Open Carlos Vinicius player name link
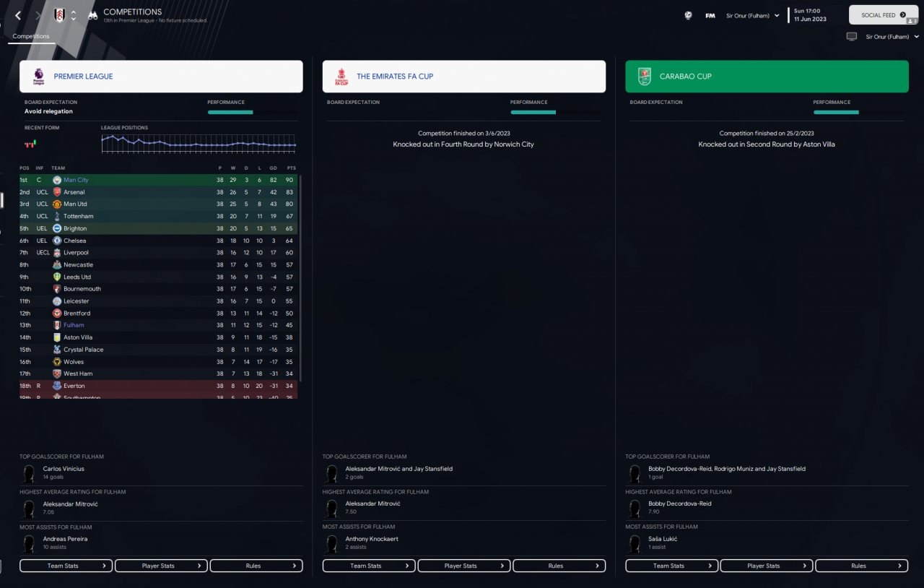 pyautogui.click(x=64, y=469)
